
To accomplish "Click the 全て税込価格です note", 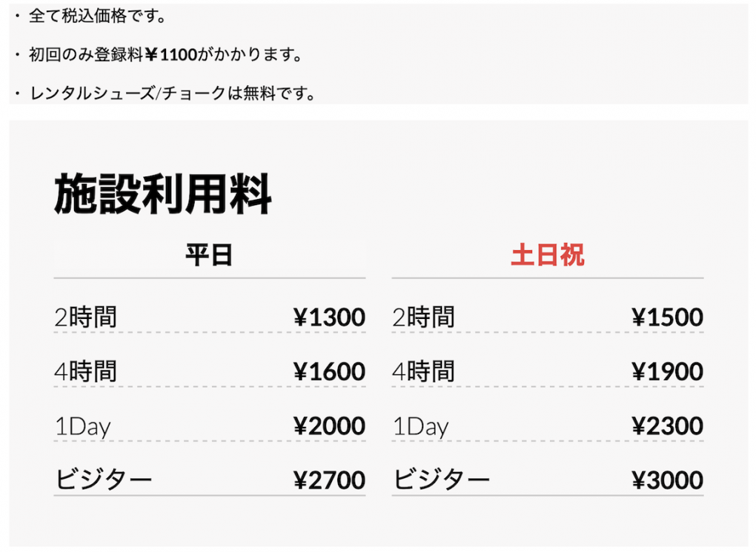I will coord(97,16).
